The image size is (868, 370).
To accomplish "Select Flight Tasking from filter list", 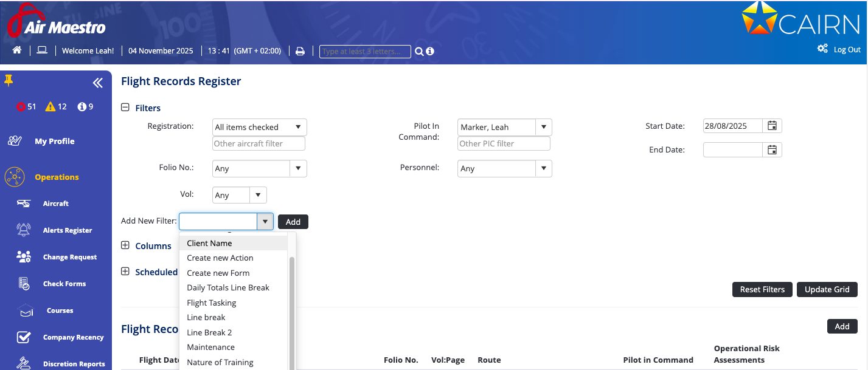I will pos(212,303).
